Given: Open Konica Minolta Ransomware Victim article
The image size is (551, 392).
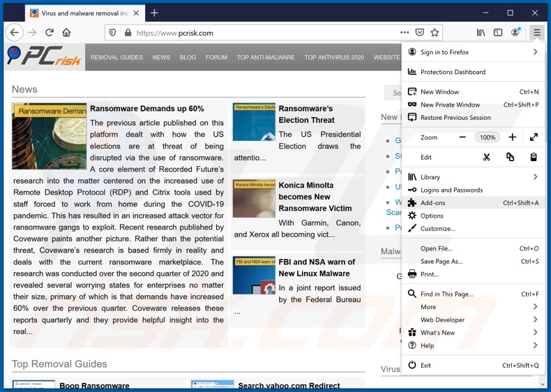Looking at the screenshot, I should click(315, 197).
